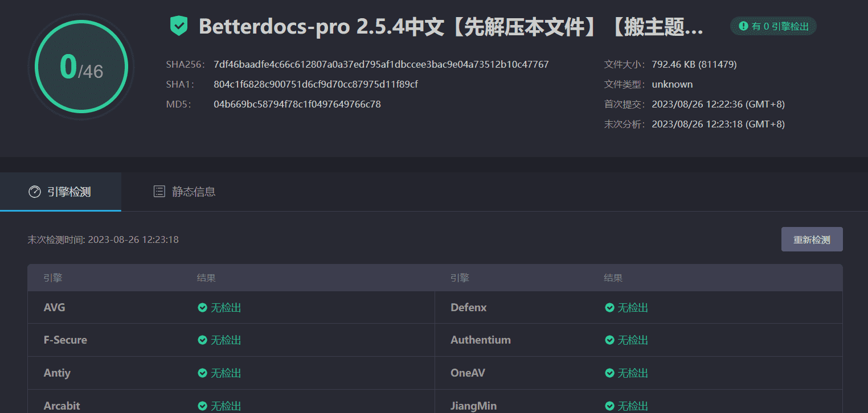The image size is (868, 413).
Task: Click the list icon on 静态信息 tab
Action: tap(159, 192)
